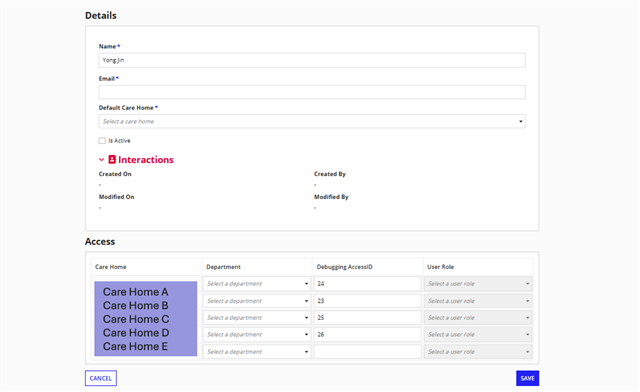
Task: Click the Debugging AccessID field showing 24
Action: pyautogui.click(x=367, y=284)
